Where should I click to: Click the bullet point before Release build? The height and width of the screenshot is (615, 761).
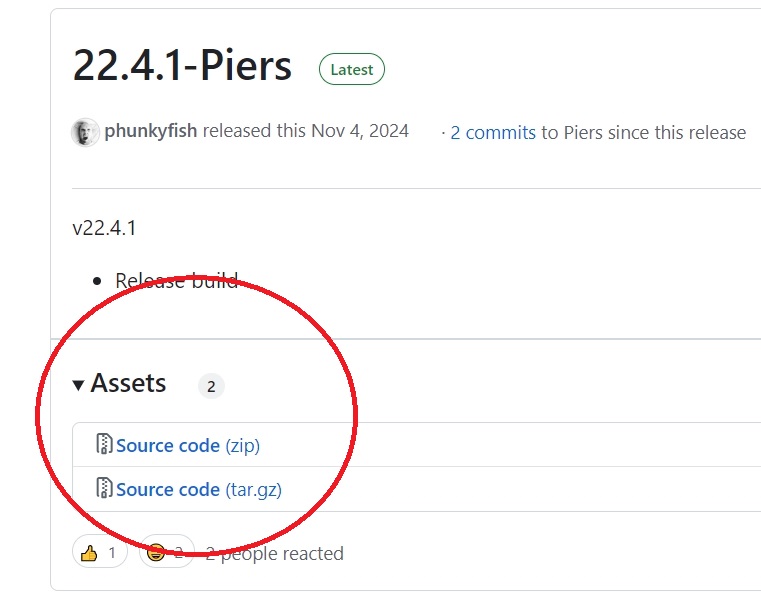coord(97,281)
